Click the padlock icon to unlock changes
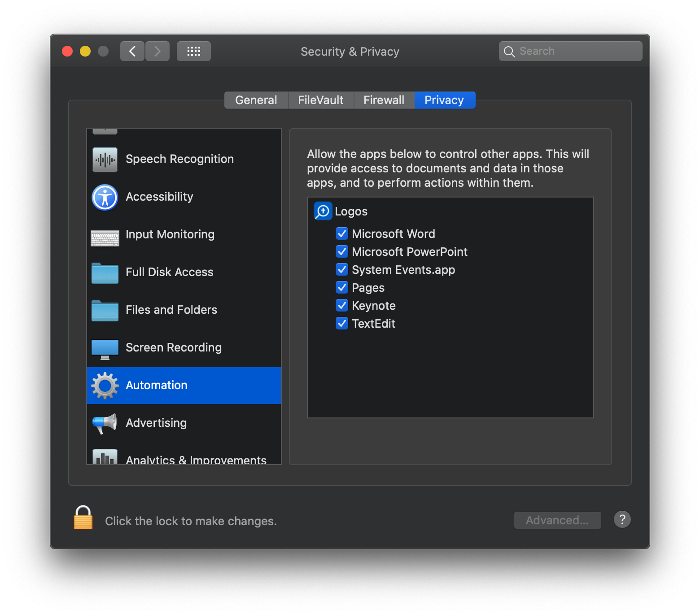The image size is (700, 615). [83, 518]
